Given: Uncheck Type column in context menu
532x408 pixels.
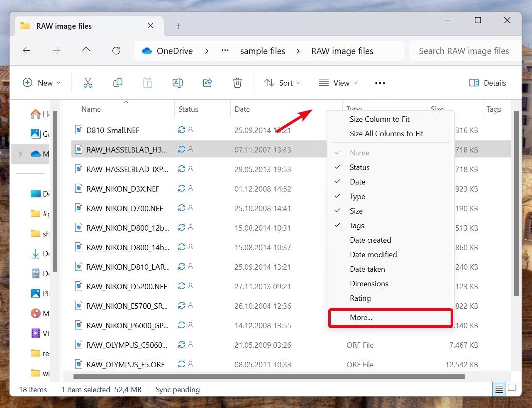Looking at the screenshot, I should click(390, 196).
